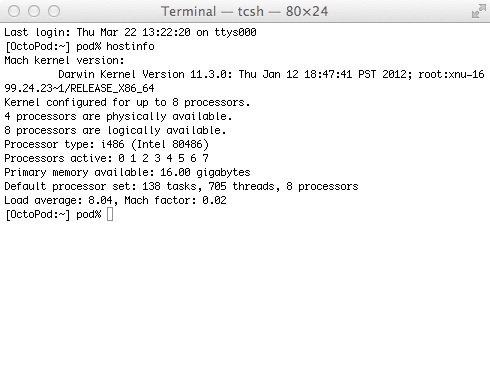Click the Mach kernel version line

(x=64, y=60)
